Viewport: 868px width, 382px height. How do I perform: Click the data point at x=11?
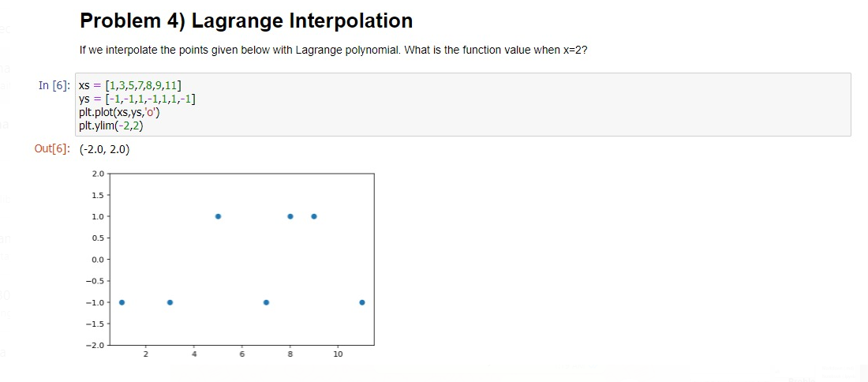click(x=362, y=302)
